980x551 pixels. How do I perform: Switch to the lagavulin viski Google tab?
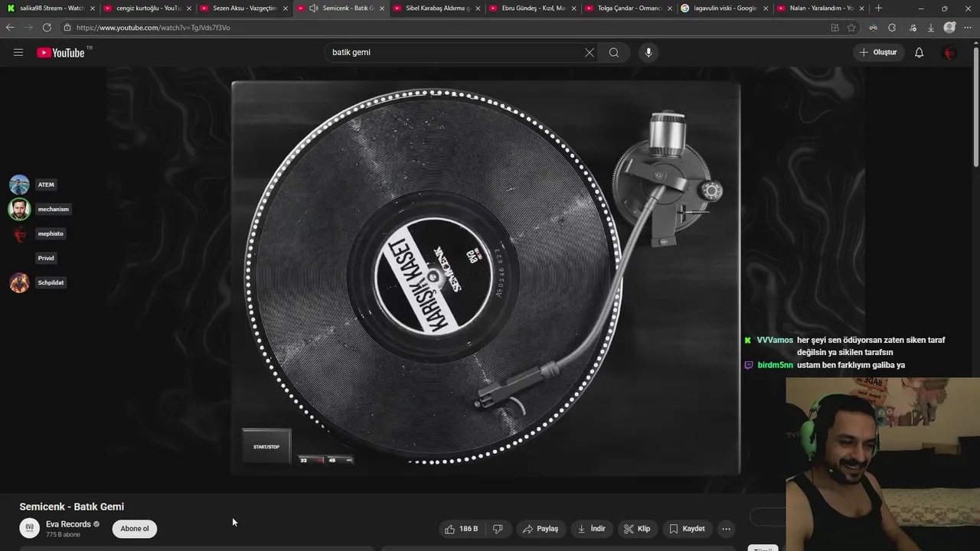[724, 8]
